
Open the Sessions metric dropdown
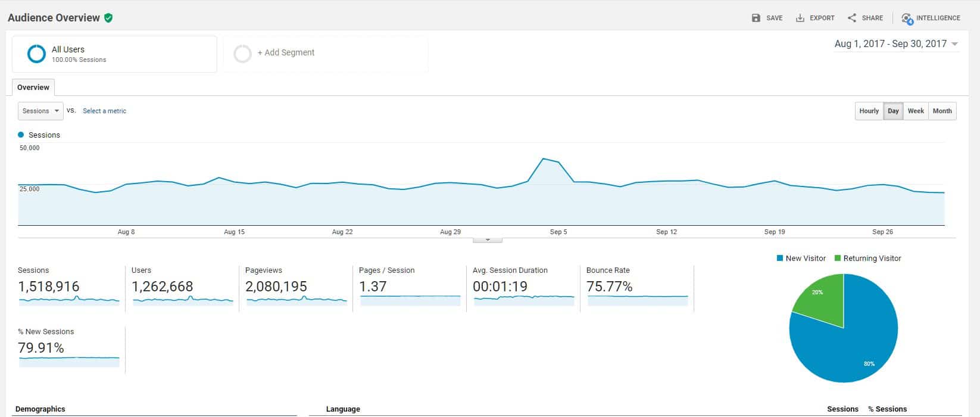(40, 111)
